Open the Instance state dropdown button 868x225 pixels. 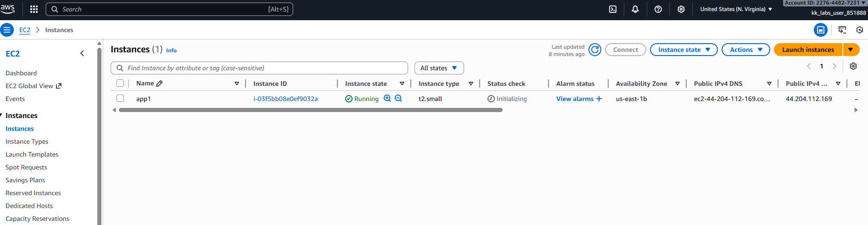(x=683, y=50)
